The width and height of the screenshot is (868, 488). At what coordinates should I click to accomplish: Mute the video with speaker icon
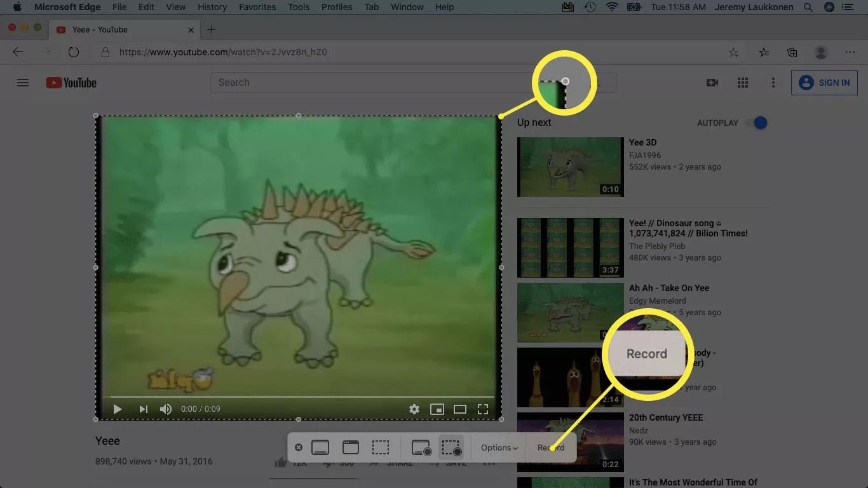coord(165,409)
